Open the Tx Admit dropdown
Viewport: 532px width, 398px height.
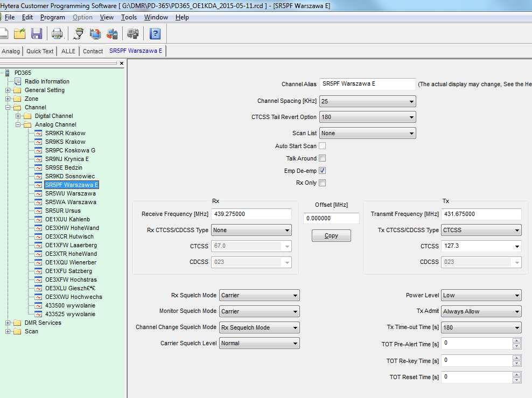pyautogui.click(x=481, y=311)
